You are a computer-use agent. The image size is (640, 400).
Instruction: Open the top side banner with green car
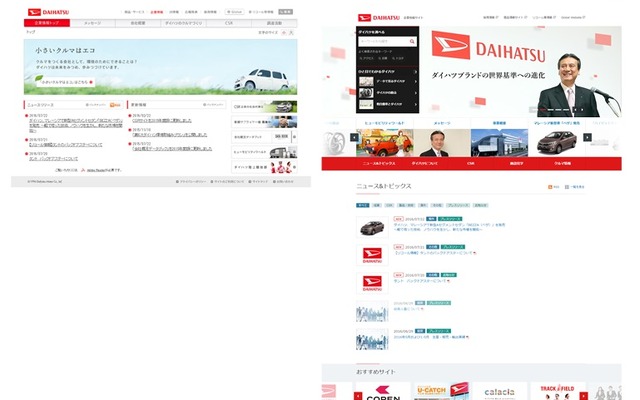point(264,107)
